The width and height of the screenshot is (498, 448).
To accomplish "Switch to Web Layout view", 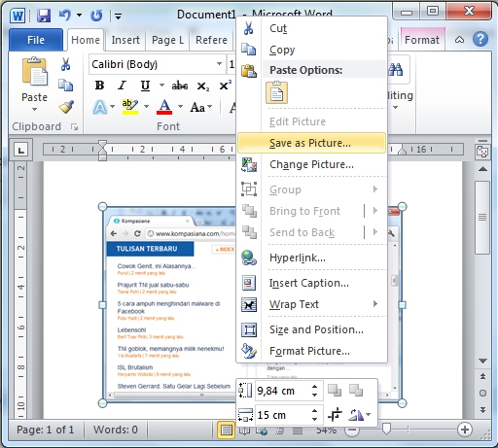I will [x=262, y=431].
